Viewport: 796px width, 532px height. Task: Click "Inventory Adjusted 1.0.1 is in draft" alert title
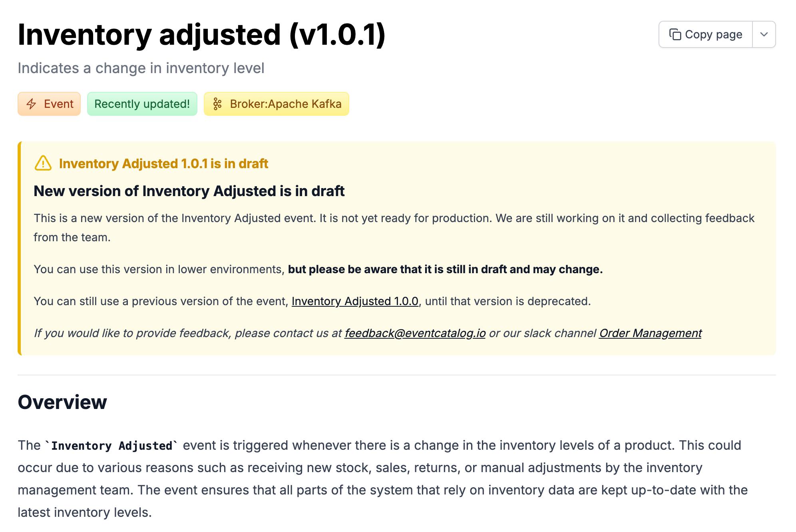(163, 164)
